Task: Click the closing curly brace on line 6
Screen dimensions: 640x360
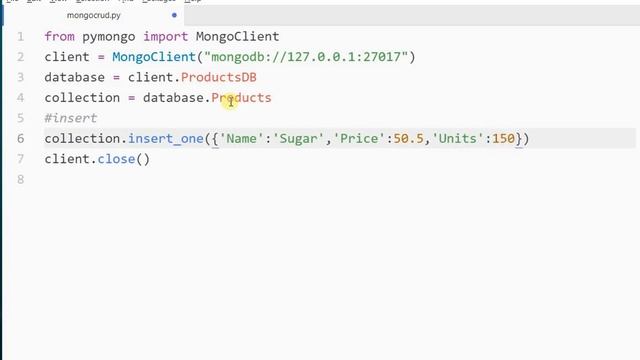Action: [518, 139]
